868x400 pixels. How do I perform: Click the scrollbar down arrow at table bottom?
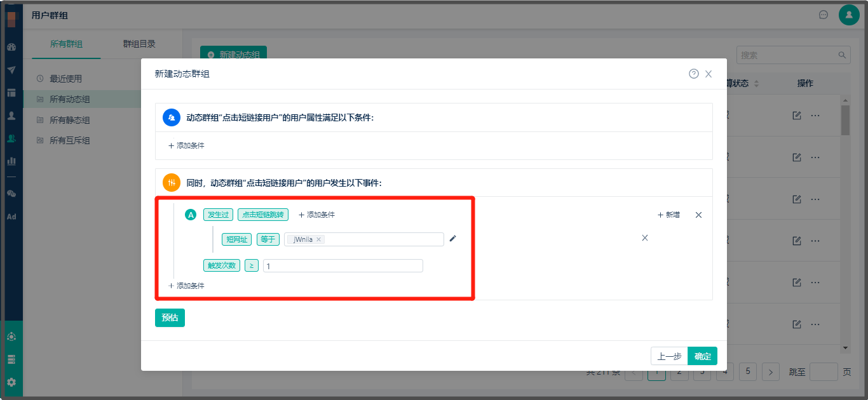pyautogui.click(x=845, y=348)
